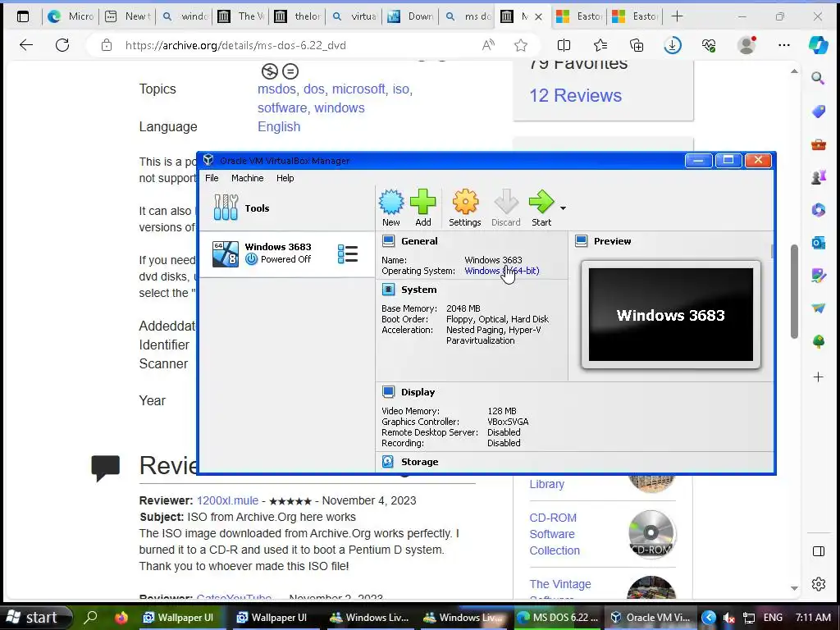Viewport: 840px width, 630px height.
Task: Open Edge Downloads icon
Action: (673, 46)
